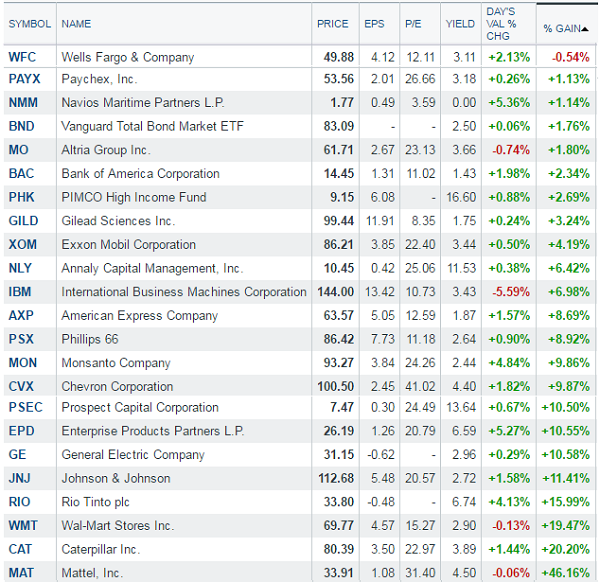Open the PSX symbol link
The width and height of the screenshot is (600, 582).
(21, 339)
